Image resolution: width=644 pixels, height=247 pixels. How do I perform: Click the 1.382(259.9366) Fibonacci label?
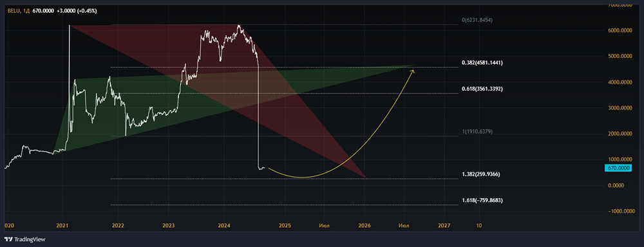coord(480,174)
